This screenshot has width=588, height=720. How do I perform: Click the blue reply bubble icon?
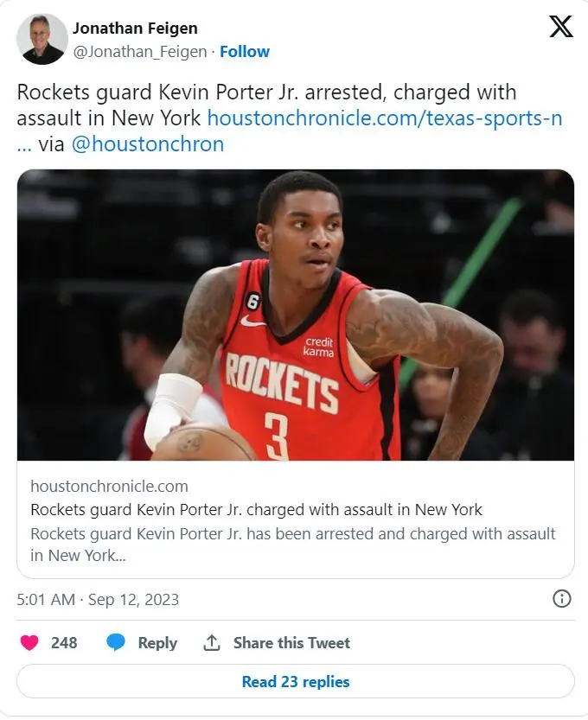coord(116,642)
